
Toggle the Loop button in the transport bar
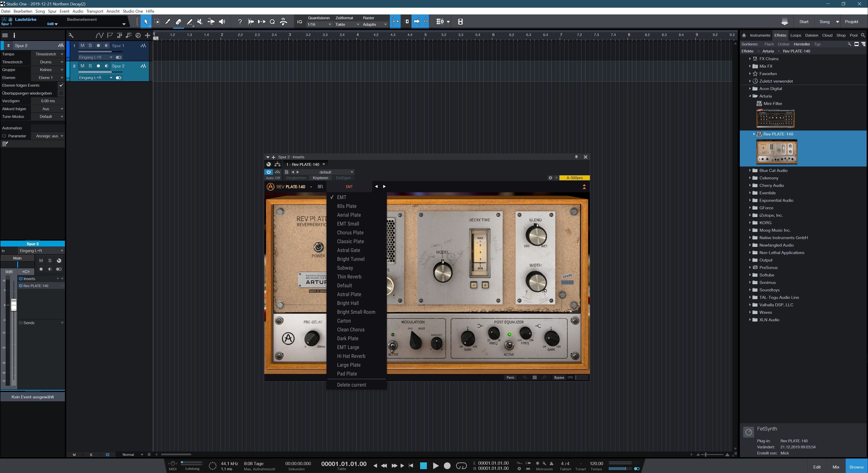(x=461, y=466)
